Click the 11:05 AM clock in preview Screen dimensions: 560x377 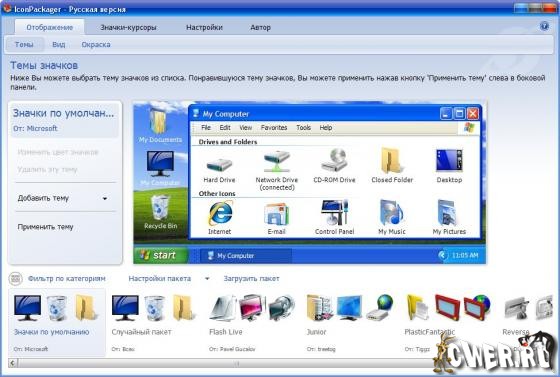pos(465,255)
